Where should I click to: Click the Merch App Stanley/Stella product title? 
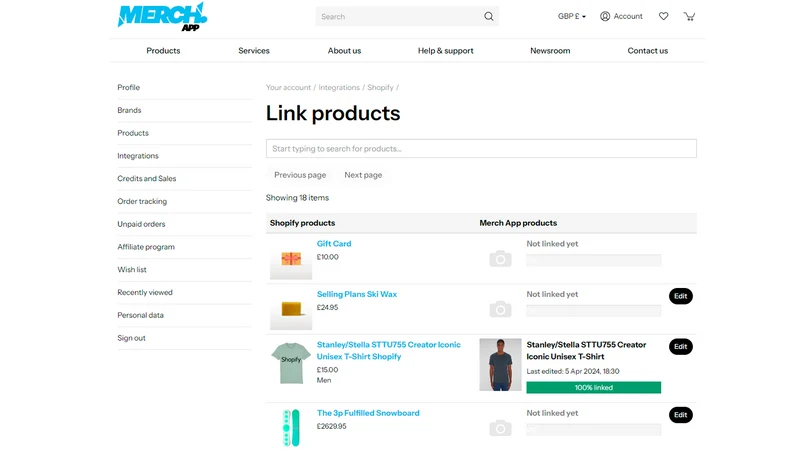pyautogui.click(x=586, y=351)
